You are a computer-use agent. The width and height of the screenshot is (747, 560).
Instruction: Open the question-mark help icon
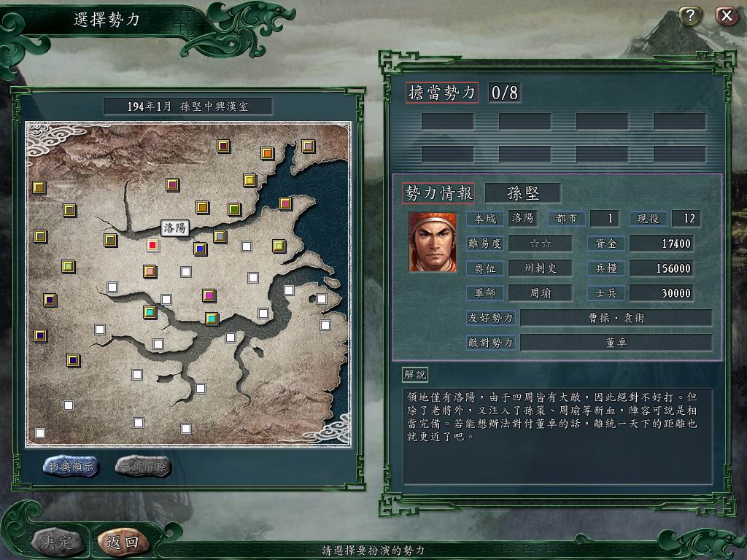point(689,16)
